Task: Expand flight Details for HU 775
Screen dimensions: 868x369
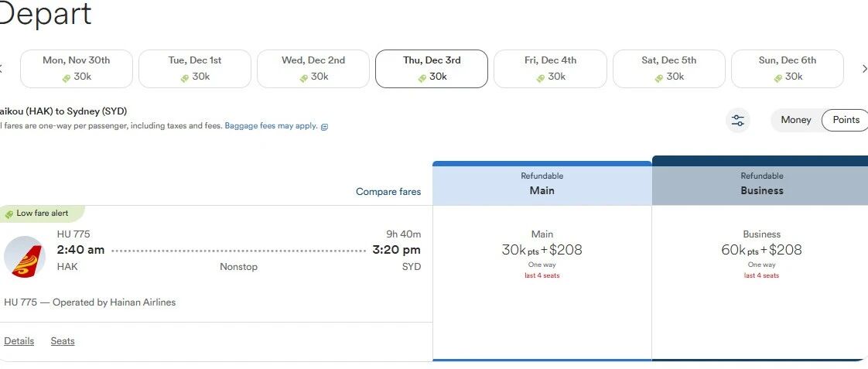Action: tap(19, 341)
